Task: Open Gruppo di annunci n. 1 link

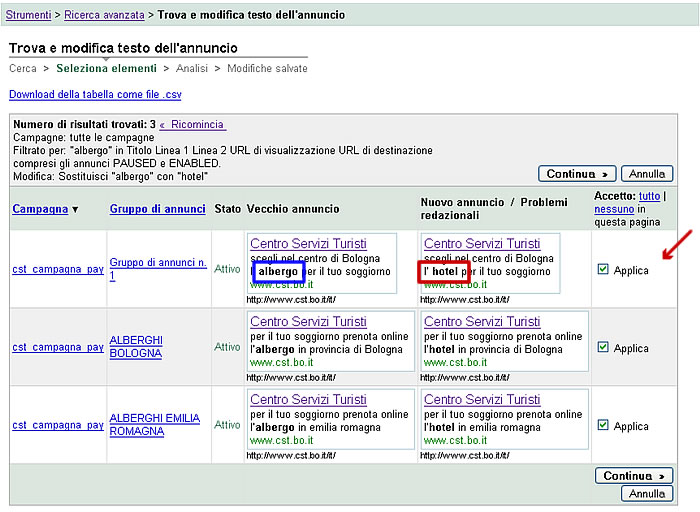Action: click(158, 269)
